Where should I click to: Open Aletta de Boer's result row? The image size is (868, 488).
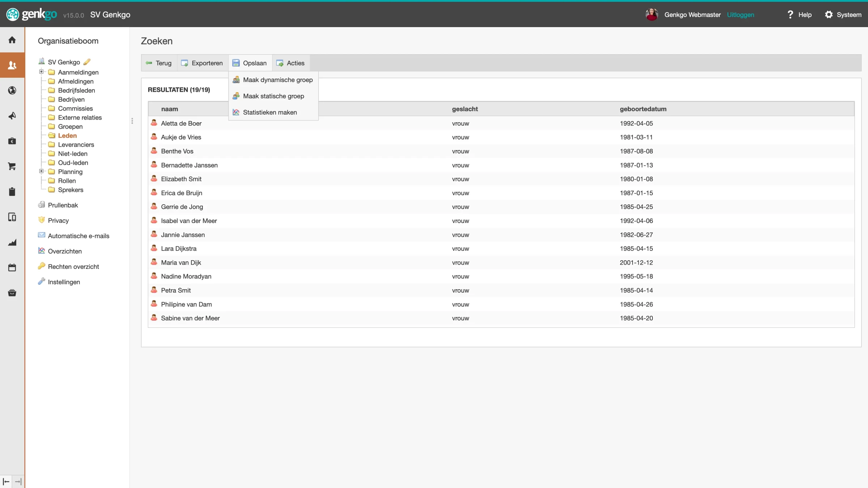pos(181,123)
